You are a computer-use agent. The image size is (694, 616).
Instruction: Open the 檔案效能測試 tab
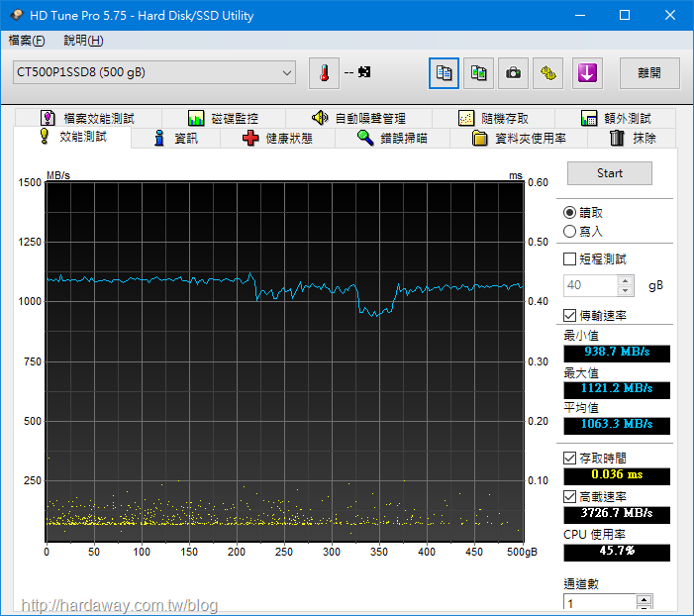(x=88, y=118)
